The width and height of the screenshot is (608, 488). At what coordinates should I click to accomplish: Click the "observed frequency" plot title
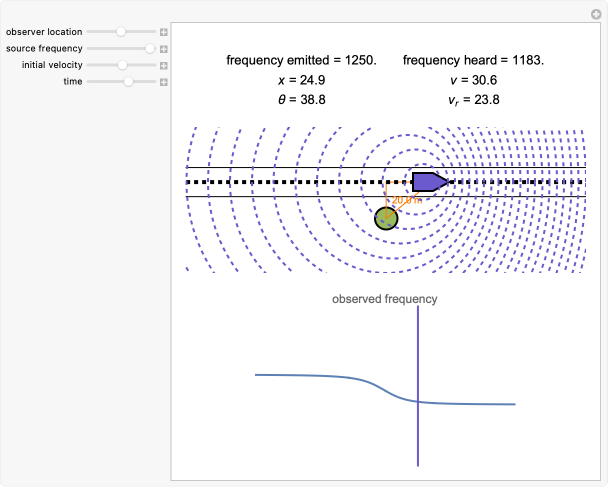[384, 299]
